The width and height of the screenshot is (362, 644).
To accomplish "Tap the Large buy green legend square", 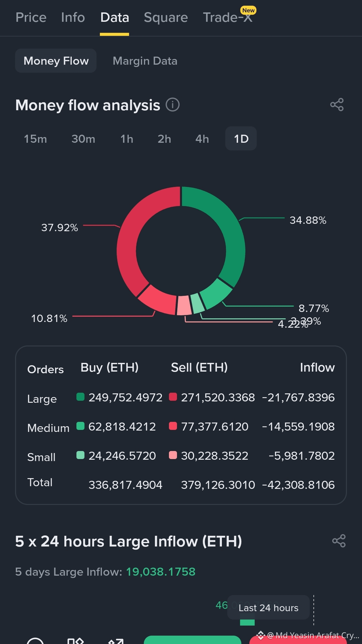I will 80,397.
